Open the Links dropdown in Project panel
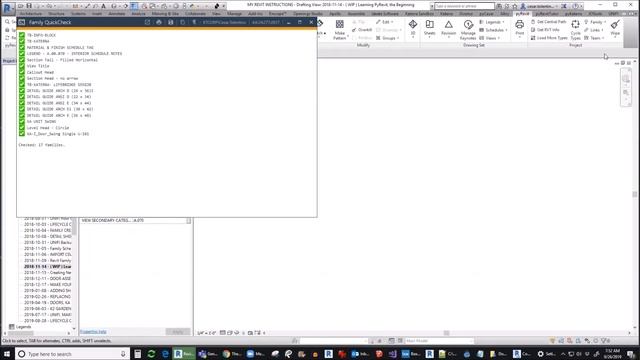 [594, 30]
